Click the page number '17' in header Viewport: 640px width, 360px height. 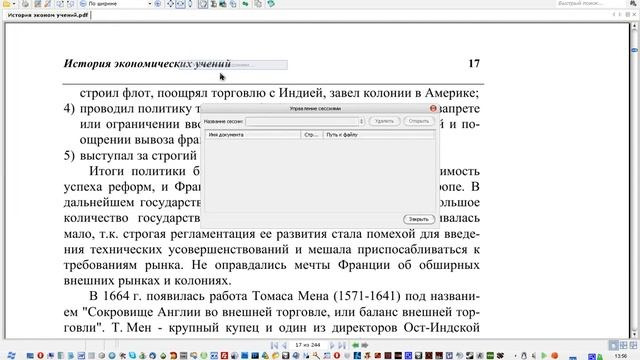click(474, 64)
